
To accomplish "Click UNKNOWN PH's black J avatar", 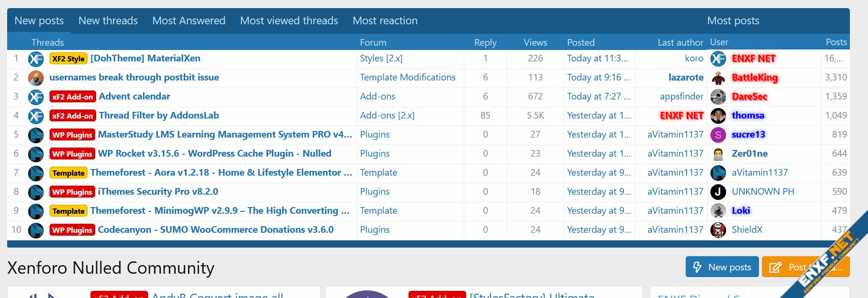I will click(x=718, y=192).
